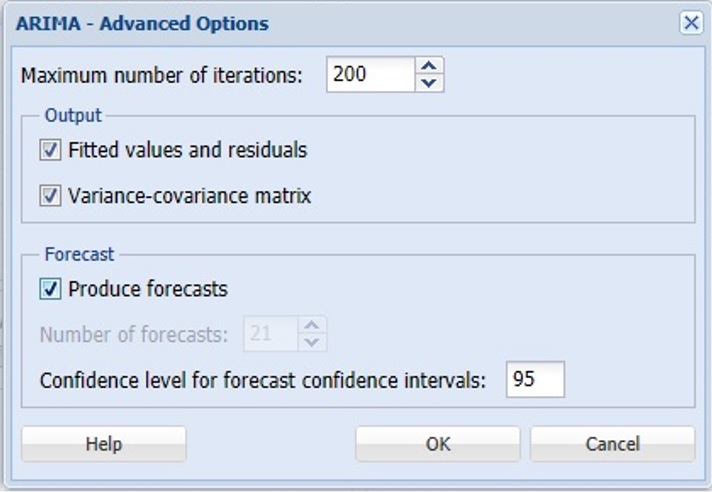
Task: Confirm settings with the OK button
Action: [x=437, y=444]
